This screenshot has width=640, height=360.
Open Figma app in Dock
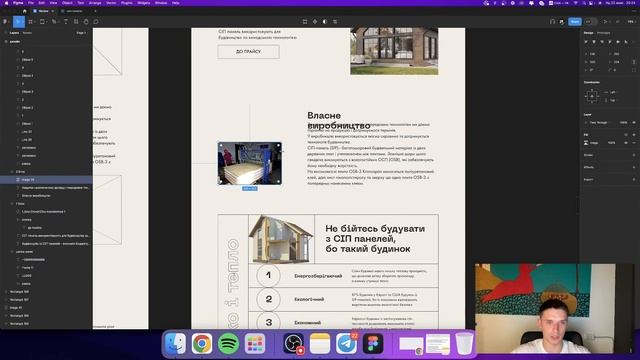[x=373, y=343]
